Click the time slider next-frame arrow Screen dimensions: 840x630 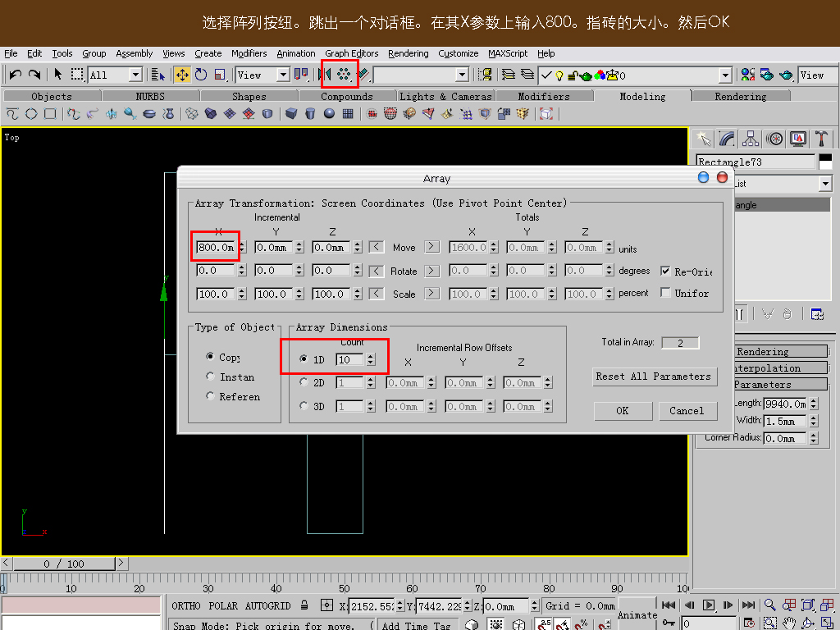pyautogui.click(x=121, y=563)
